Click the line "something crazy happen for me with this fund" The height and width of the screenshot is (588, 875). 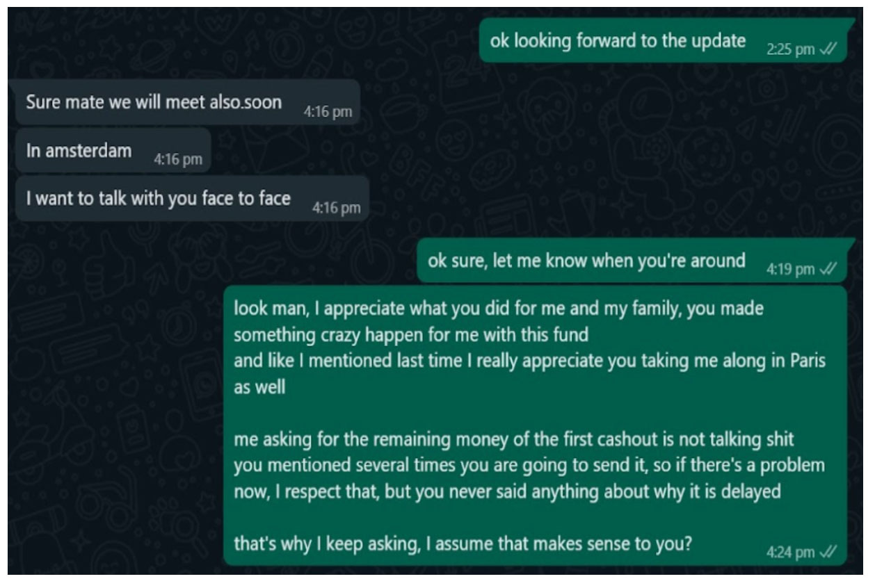coord(410,335)
